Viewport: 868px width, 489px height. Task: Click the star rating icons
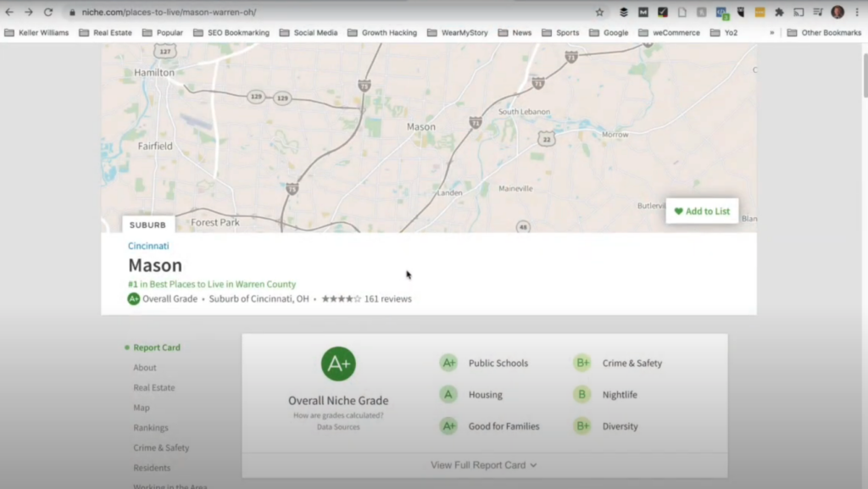pyautogui.click(x=341, y=298)
